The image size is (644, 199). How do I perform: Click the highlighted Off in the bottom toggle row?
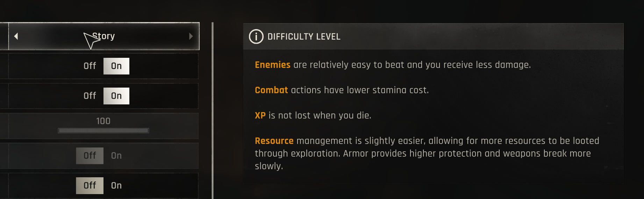click(90, 185)
